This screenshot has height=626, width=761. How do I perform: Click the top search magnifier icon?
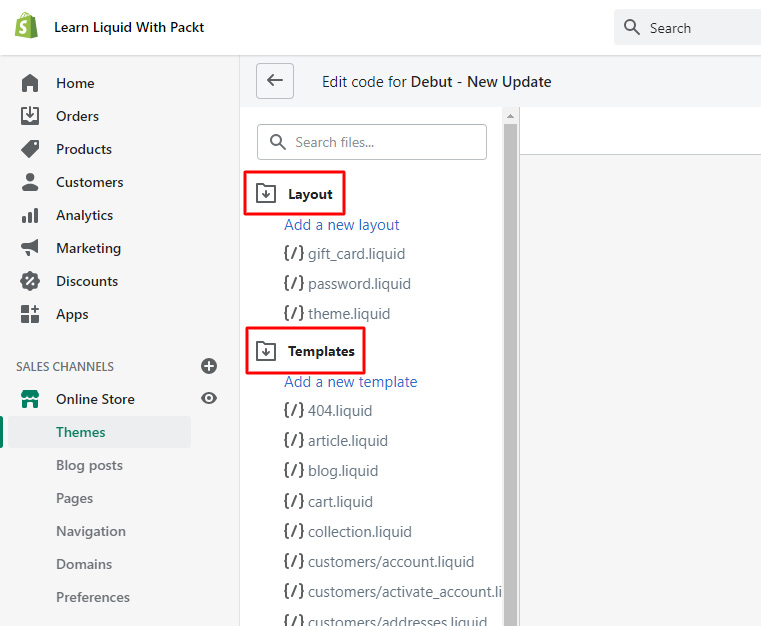click(x=631, y=27)
